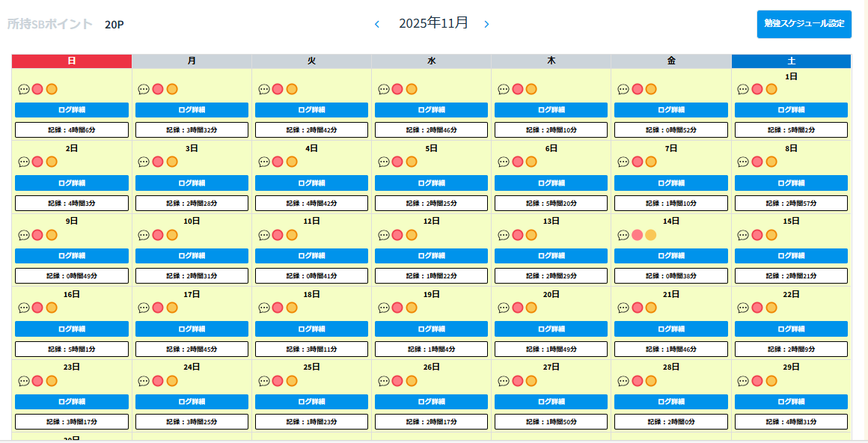The width and height of the screenshot is (868, 443).
Task: Click the faded orange circle on 14日
Action: point(651,235)
